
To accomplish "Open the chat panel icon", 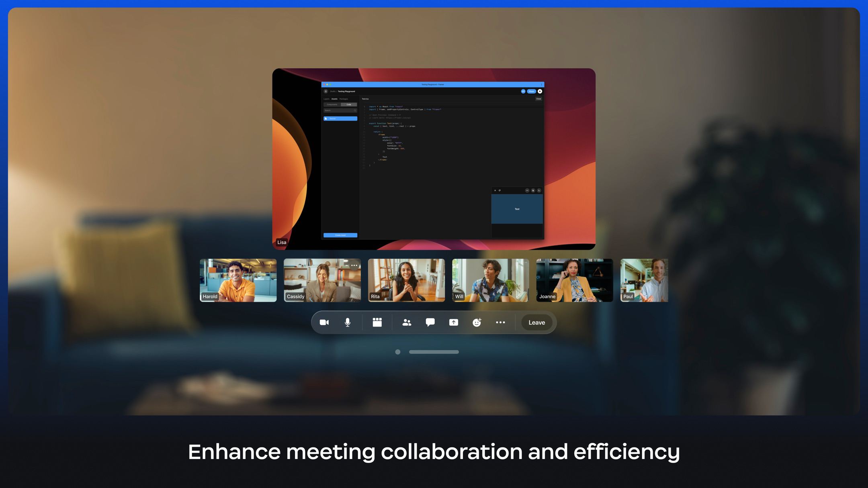I will click(429, 322).
